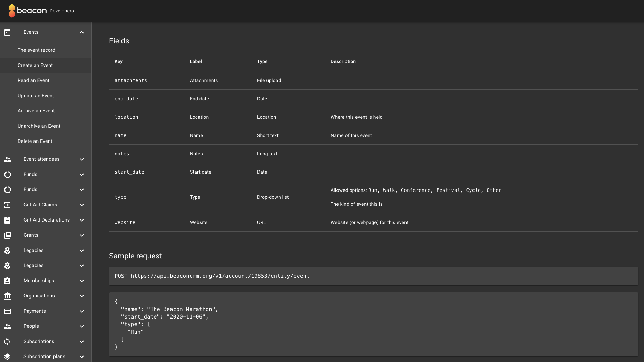Go to Delete an Event page

[35, 141]
